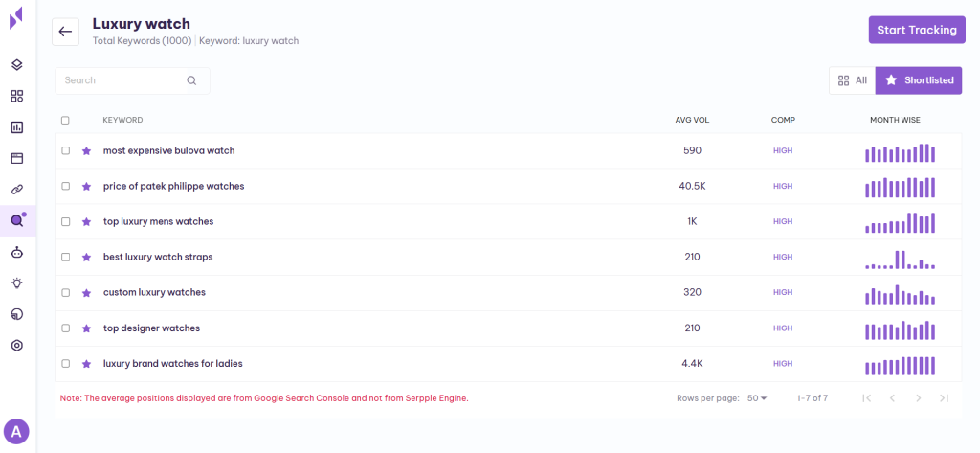Click the Serpple logo in the sidebar
The height and width of the screenshot is (453, 980).
(17, 17)
